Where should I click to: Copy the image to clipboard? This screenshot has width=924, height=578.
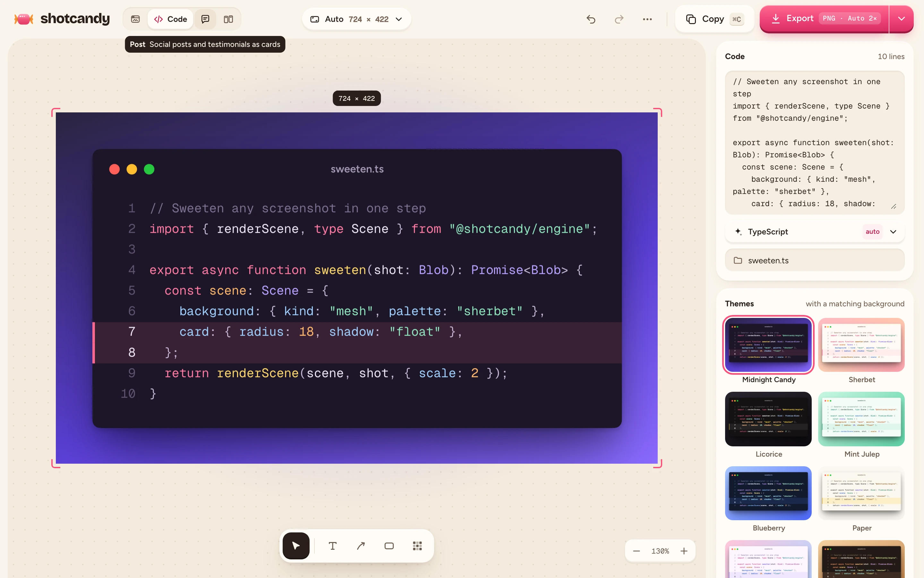pos(714,19)
